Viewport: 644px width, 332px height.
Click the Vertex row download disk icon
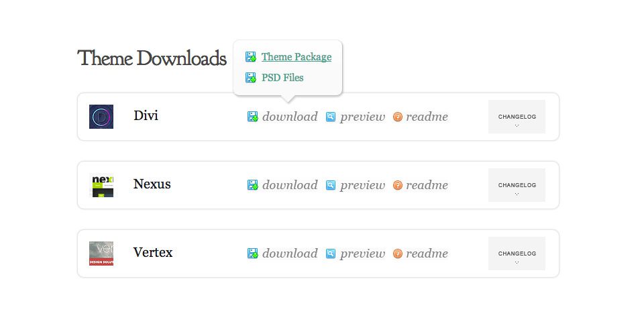coord(253,254)
